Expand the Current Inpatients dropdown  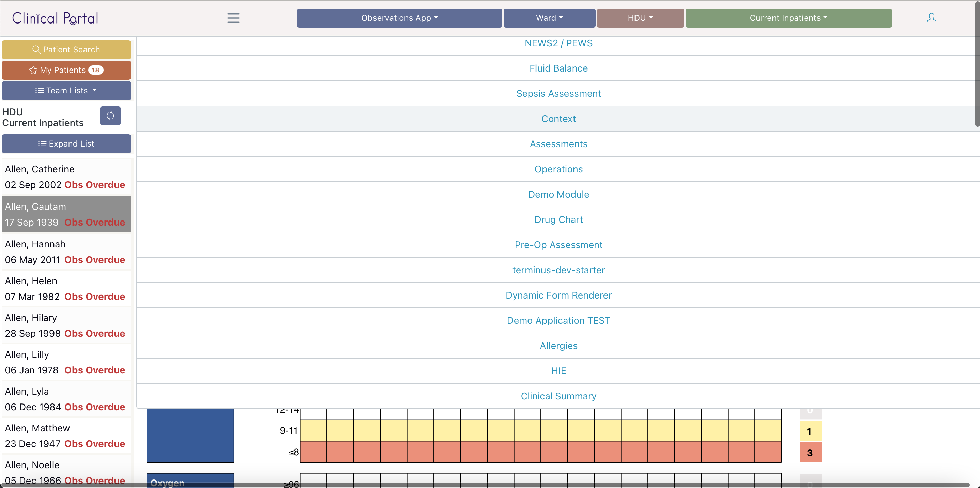tap(788, 18)
